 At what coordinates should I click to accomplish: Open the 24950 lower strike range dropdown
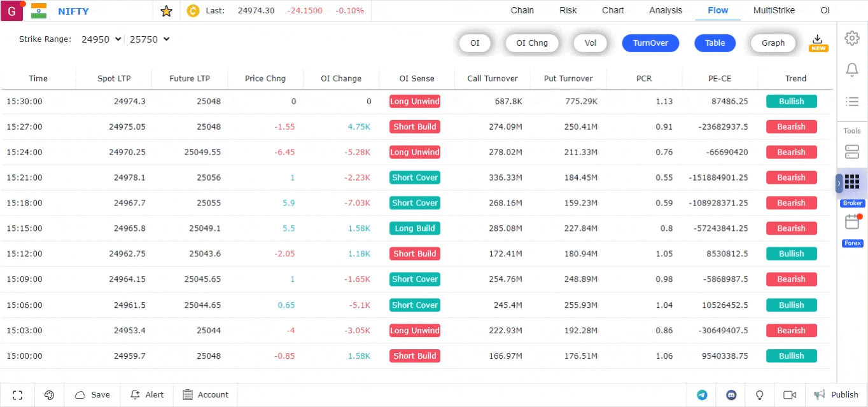click(x=101, y=39)
